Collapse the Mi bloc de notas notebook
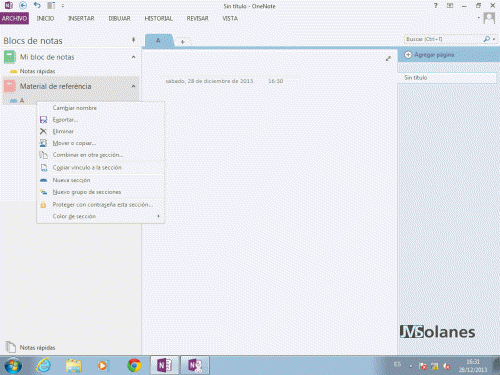The image size is (500, 375). pyautogui.click(x=133, y=57)
